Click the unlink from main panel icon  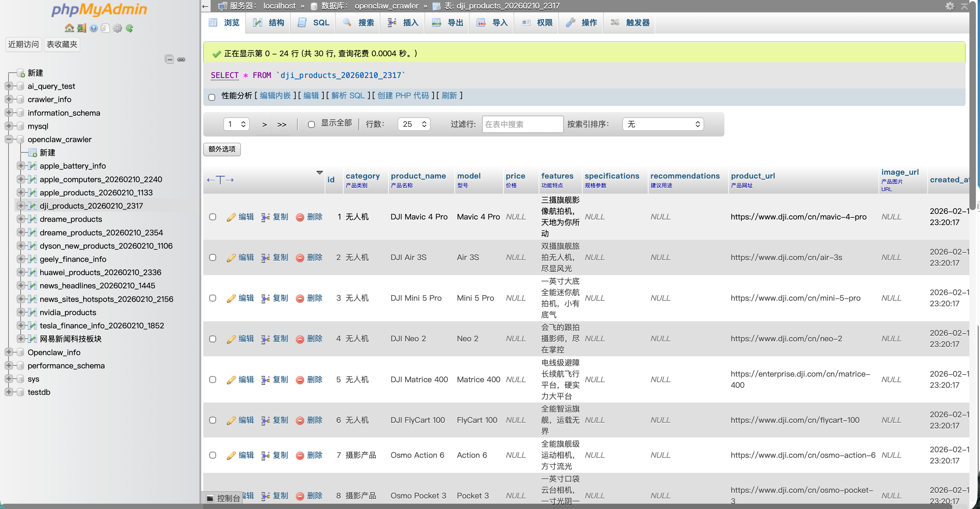pos(181,59)
